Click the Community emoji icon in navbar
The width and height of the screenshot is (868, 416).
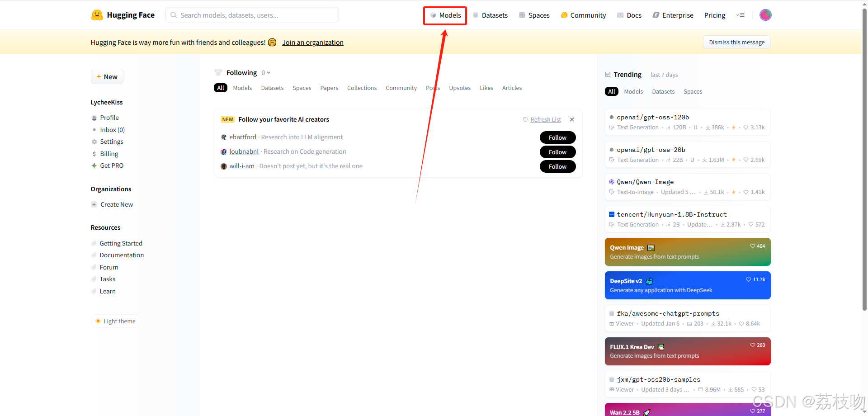[x=564, y=15]
